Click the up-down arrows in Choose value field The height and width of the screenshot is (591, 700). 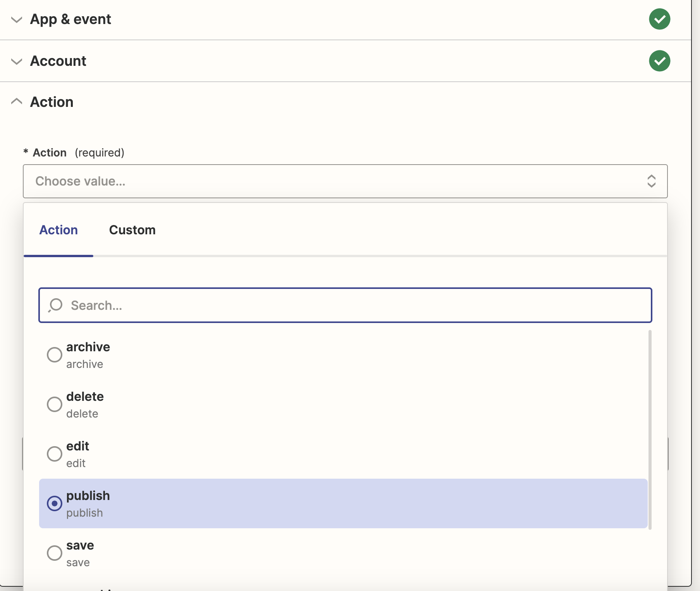coord(651,181)
